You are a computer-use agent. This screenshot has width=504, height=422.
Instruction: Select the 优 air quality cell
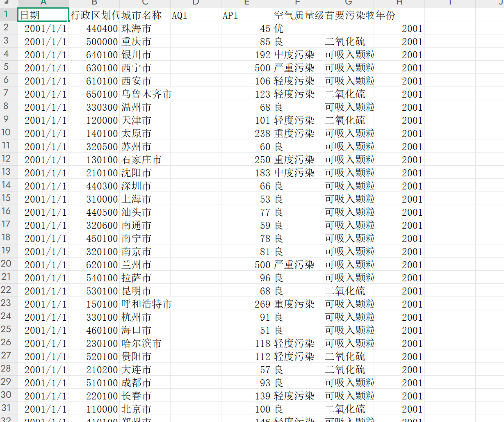[297, 29]
